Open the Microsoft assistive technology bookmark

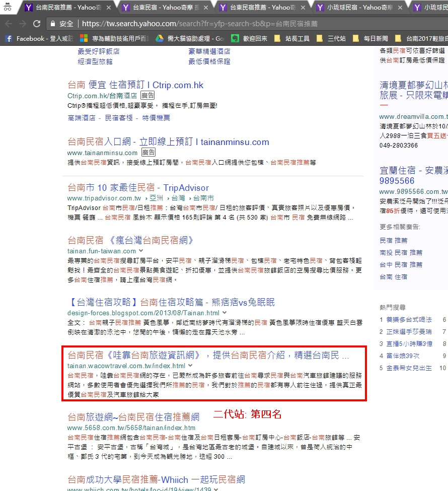tap(115, 38)
